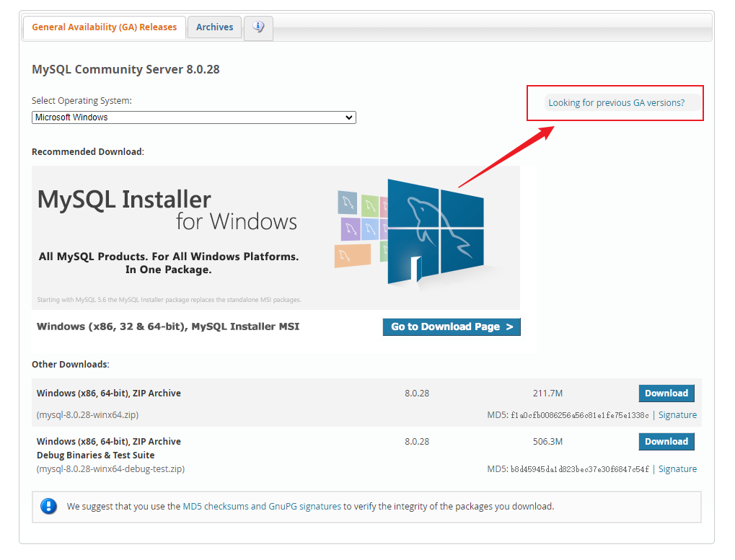Click the MD5 hash starting with b8d45945
The width and height of the screenshot is (735, 560).
click(580, 469)
